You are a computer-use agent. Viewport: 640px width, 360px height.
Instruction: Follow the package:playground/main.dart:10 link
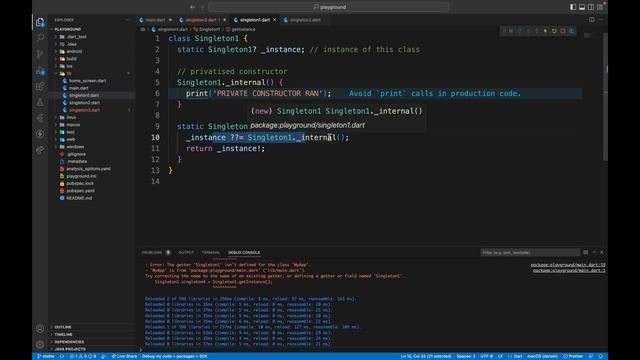click(568, 265)
